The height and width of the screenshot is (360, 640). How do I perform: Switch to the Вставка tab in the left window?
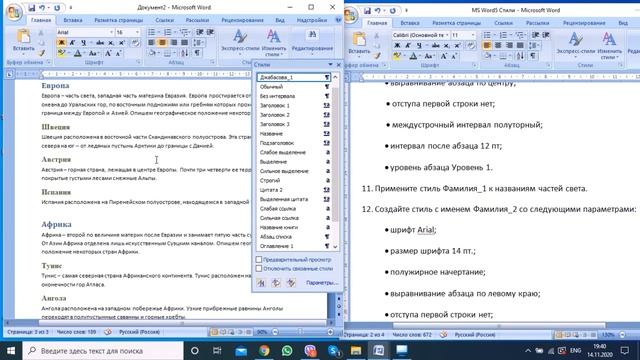(73, 20)
